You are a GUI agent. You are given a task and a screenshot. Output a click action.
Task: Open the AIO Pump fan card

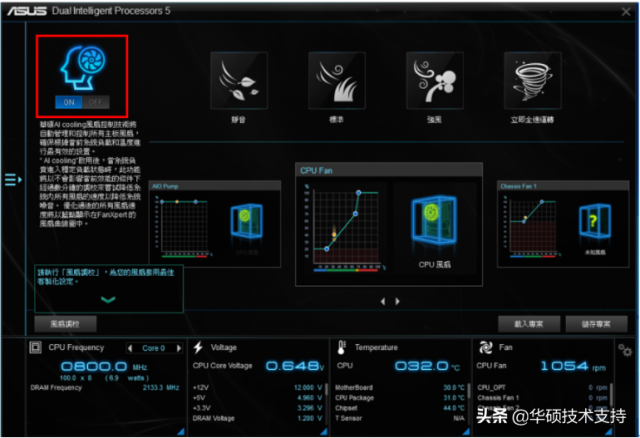215,224
